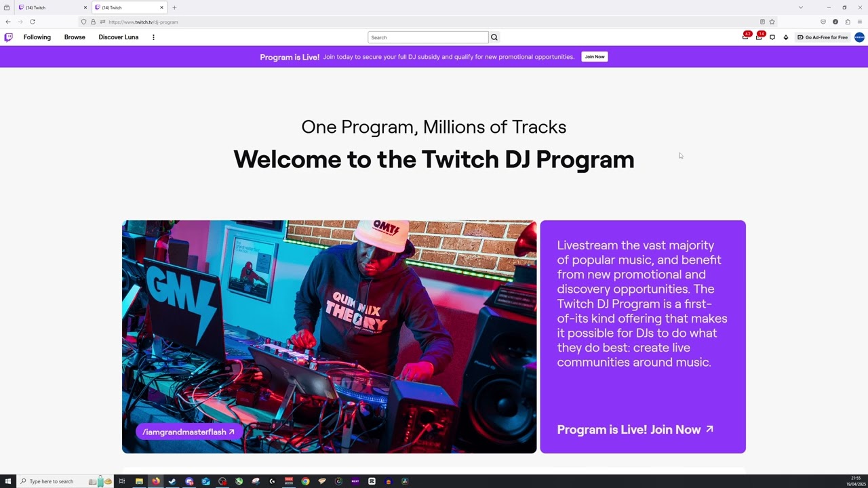Close the second Twitch tab

click(161, 7)
